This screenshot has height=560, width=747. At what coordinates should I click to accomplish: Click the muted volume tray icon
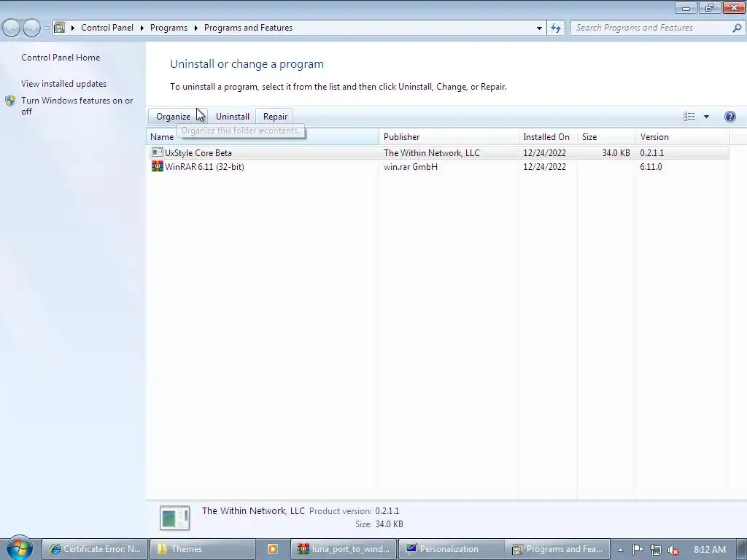[673, 550]
